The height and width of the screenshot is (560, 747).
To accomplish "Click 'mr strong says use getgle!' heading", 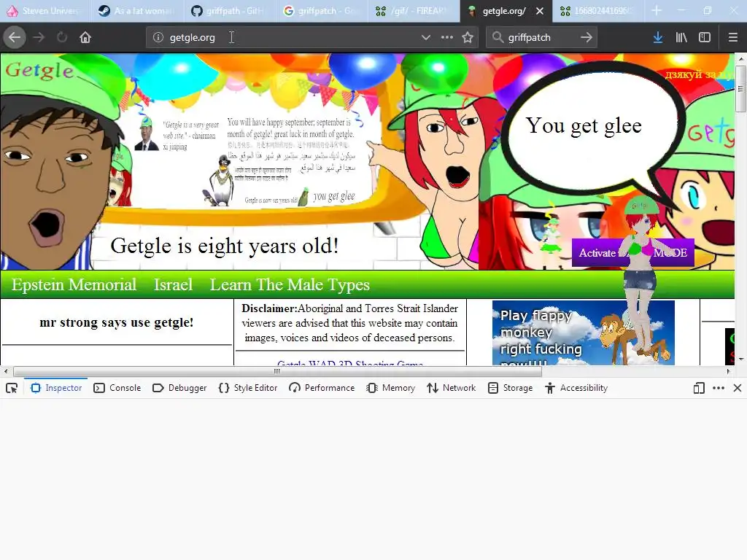I will point(117,322).
